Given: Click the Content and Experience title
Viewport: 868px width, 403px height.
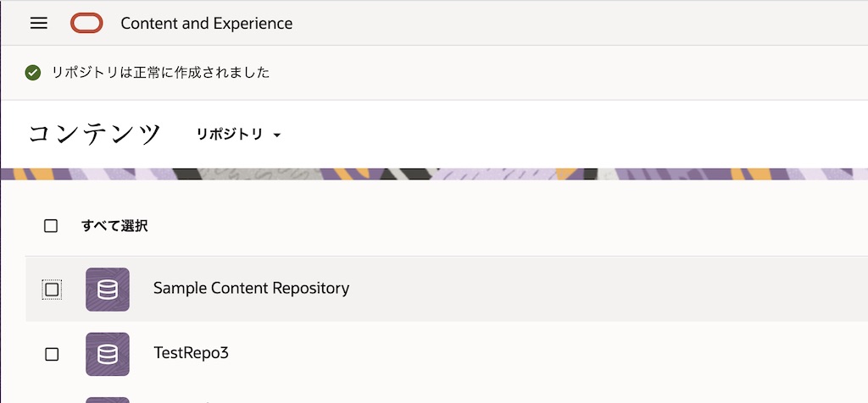Looking at the screenshot, I should point(207,24).
